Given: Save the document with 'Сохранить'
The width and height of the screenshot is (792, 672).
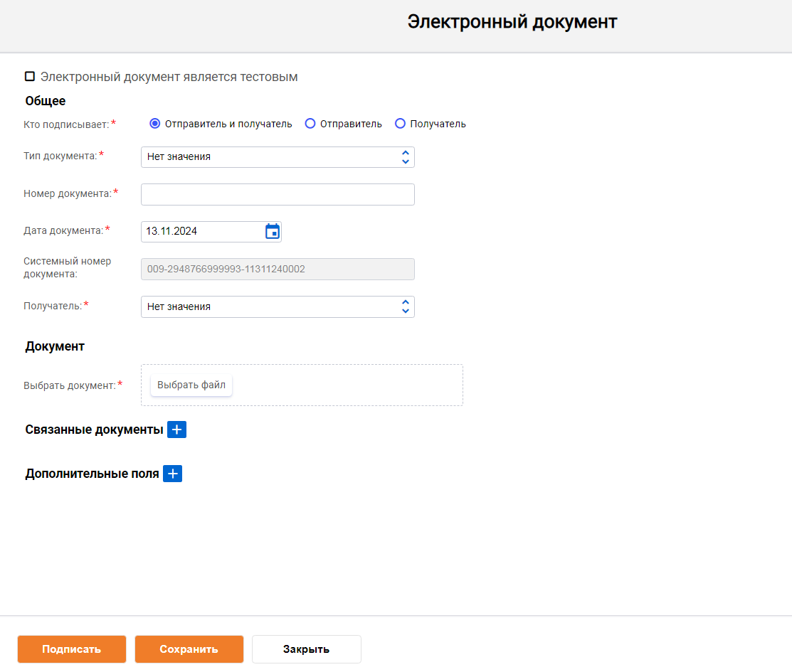Looking at the screenshot, I should click(189, 649).
